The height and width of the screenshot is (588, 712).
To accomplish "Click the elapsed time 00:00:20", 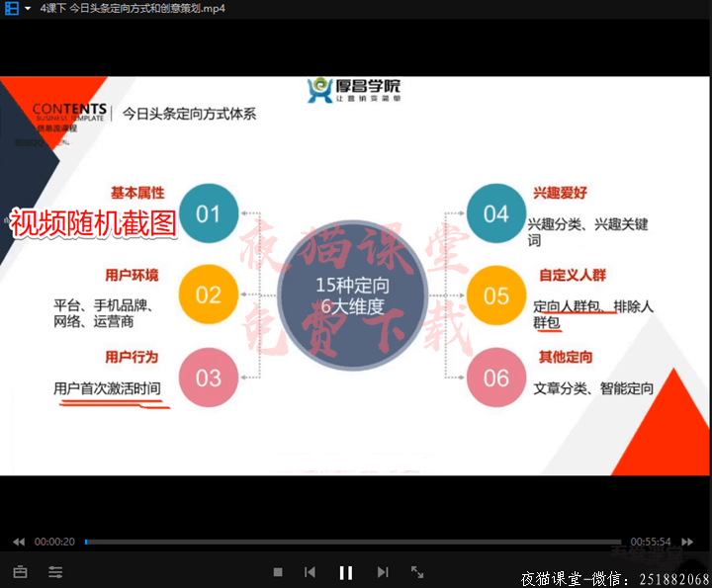I will pos(54,542).
